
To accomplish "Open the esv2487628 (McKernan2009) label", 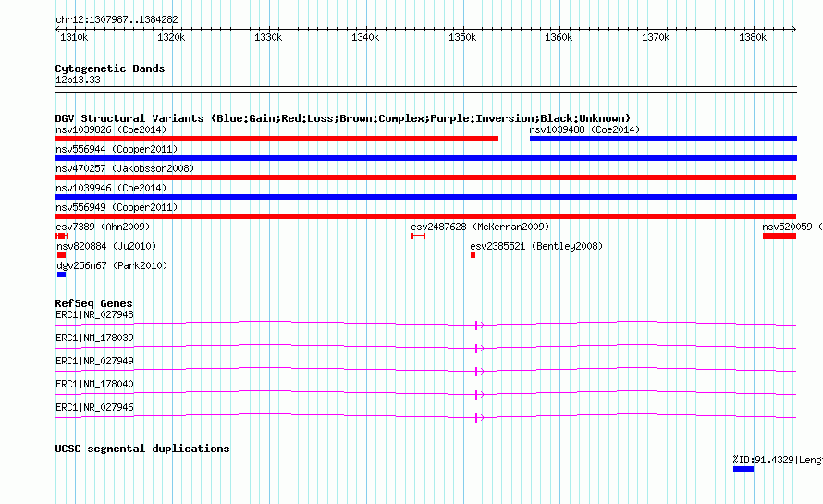I will click(480, 227).
